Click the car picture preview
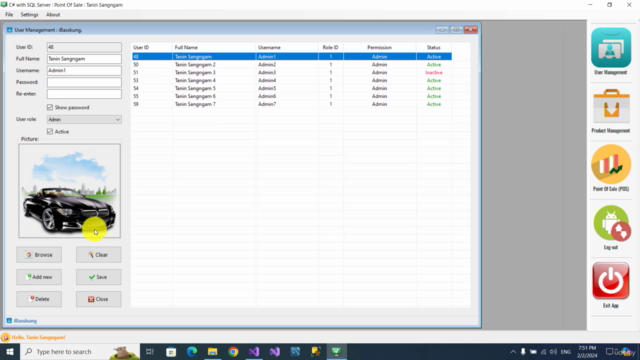This screenshot has width=640, height=360. pos(69,191)
